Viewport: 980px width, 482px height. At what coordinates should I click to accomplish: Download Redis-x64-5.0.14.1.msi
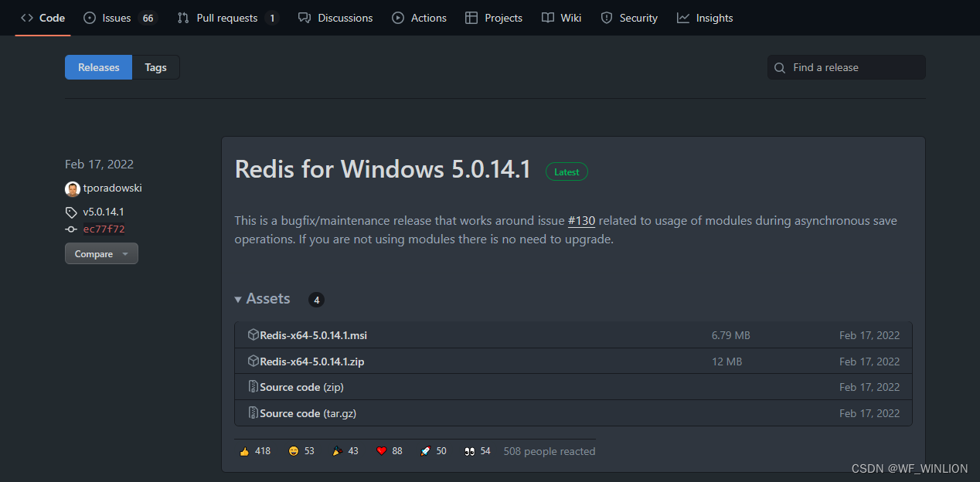click(314, 335)
